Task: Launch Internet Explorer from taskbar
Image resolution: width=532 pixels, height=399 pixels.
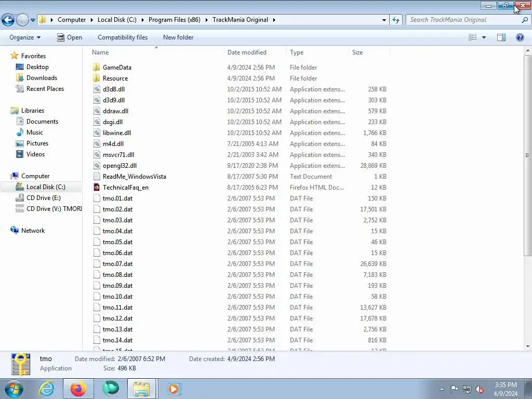Action: [46, 389]
